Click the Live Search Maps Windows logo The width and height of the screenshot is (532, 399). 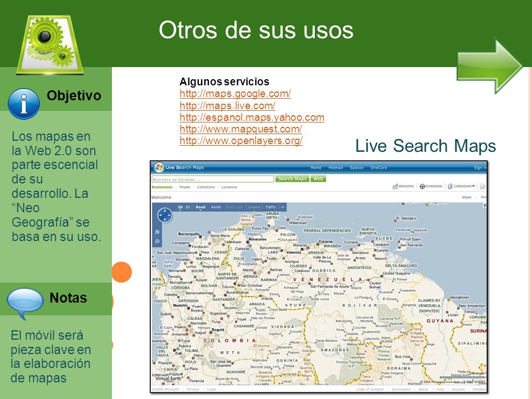[159, 167]
